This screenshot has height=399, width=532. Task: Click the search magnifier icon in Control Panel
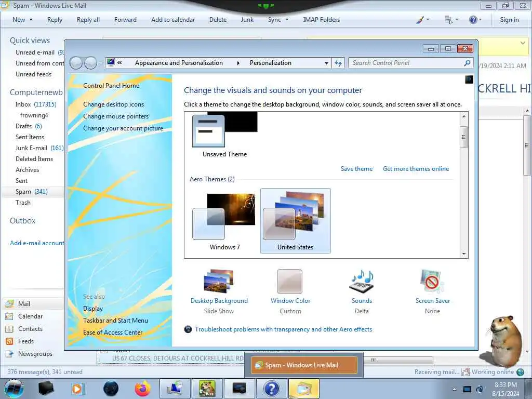point(467,63)
